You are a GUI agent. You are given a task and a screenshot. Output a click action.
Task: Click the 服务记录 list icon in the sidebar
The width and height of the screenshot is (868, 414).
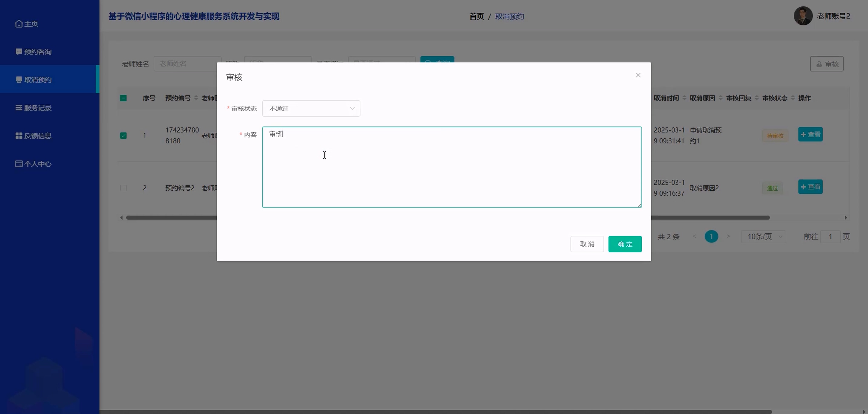point(19,108)
